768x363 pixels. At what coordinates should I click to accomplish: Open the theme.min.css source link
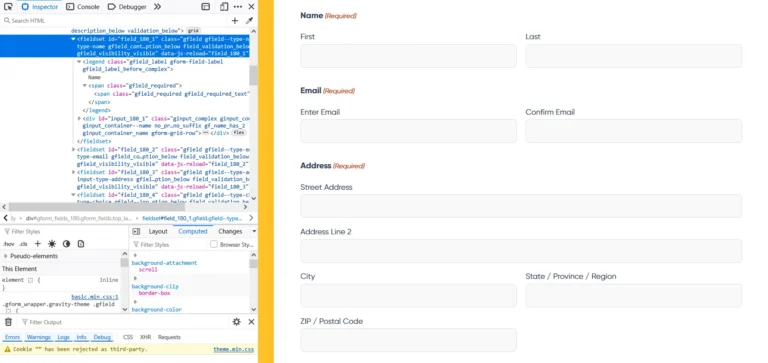tap(234, 349)
